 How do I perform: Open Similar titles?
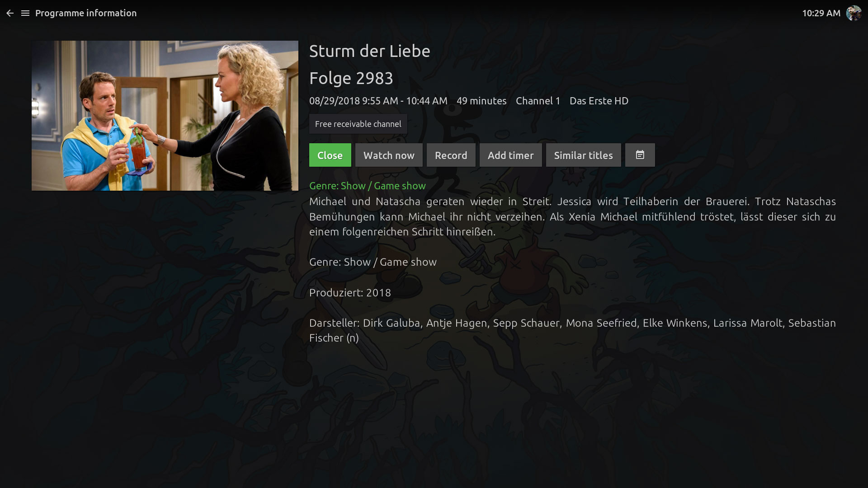[583, 155]
